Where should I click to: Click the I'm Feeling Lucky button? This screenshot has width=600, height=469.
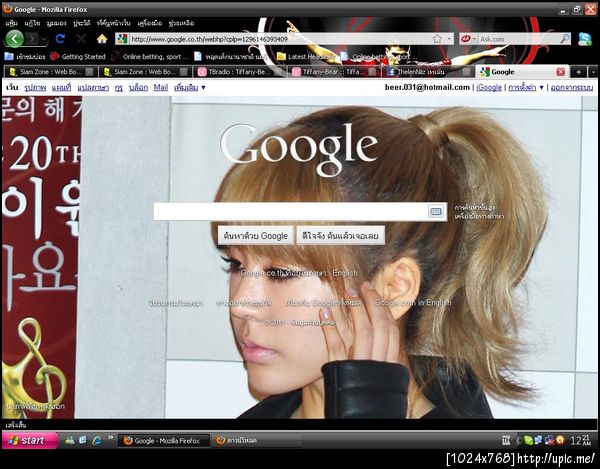click(341, 235)
